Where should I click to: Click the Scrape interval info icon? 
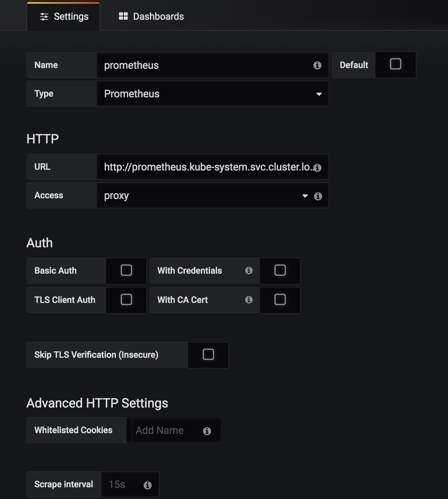tap(148, 485)
